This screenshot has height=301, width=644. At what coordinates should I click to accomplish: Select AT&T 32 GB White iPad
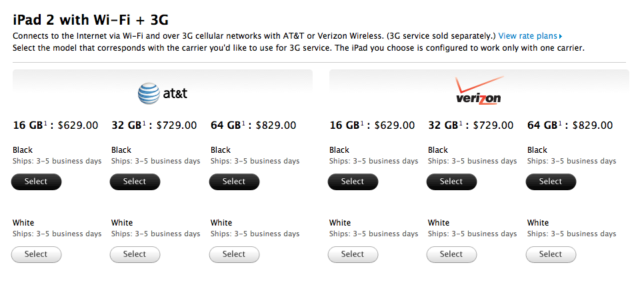[135, 254]
